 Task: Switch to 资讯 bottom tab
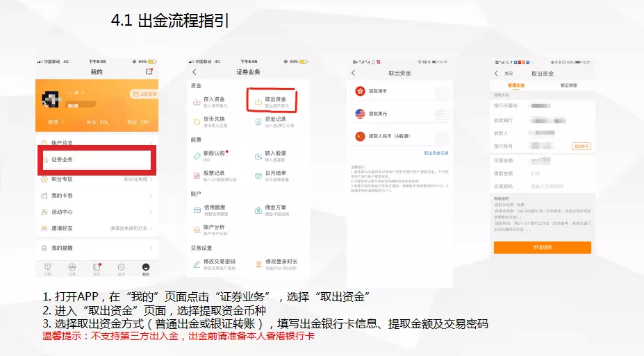(97, 269)
